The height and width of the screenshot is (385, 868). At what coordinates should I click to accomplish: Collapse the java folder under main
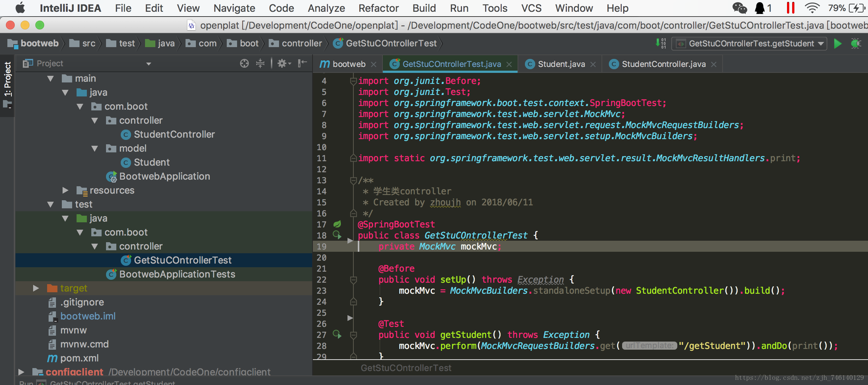click(65, 92)
